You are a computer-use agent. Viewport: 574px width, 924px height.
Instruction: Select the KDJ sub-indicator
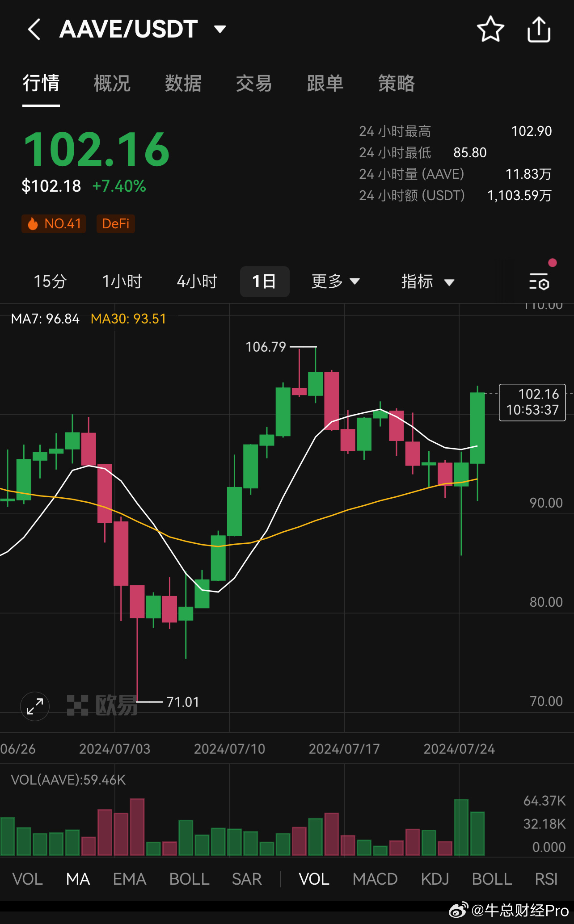pos(435,879)
